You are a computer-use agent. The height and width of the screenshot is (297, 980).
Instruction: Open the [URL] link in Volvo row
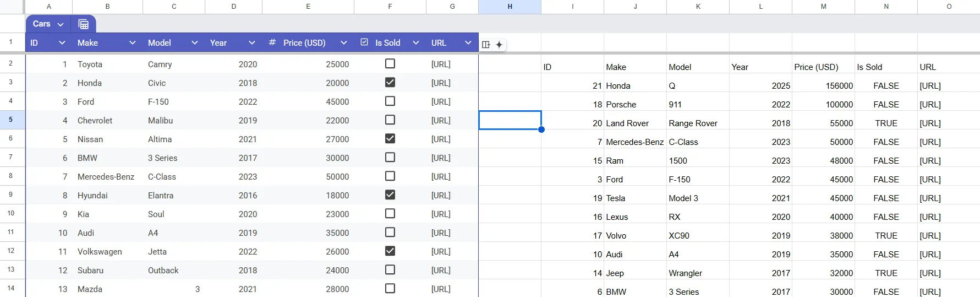coord(930,236)
